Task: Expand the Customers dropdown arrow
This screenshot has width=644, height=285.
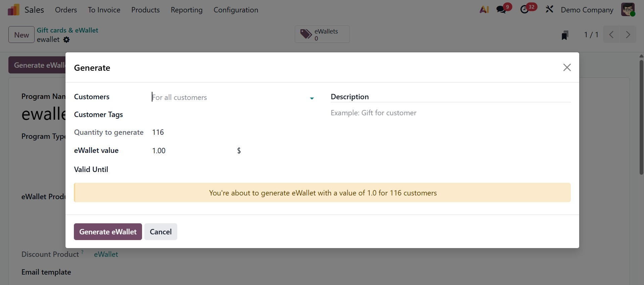Action: click(x=312, y=98)
